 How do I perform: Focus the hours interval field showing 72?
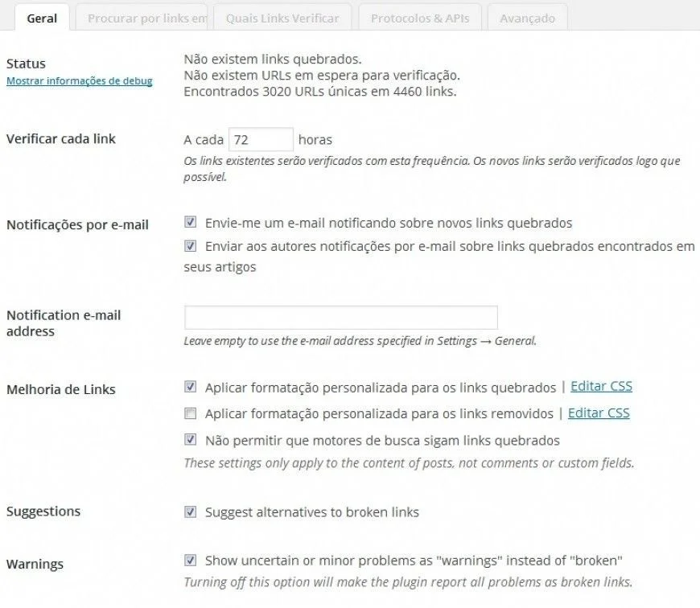[261, 140]
